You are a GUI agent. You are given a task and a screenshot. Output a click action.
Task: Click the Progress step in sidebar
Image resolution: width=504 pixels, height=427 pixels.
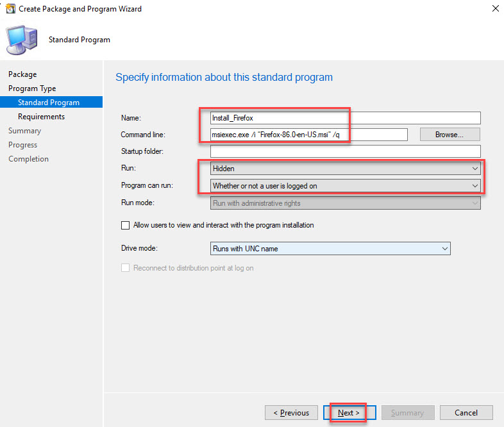coord(23,145)
